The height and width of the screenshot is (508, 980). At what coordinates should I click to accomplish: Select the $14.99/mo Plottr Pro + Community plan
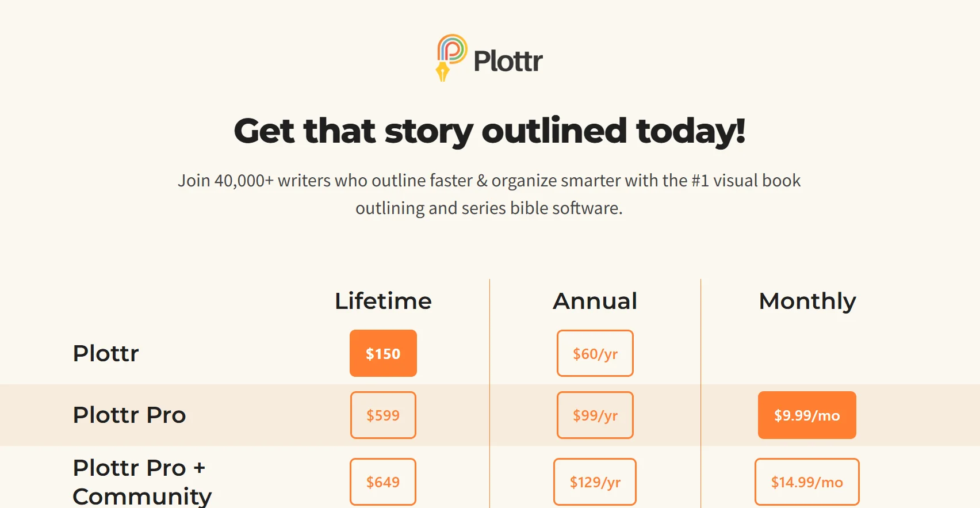(807, 482)
